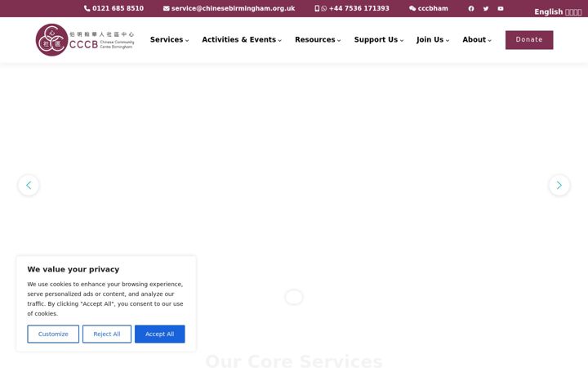Click the Donate button
The image size is (588, 368).
tap(529, 40)
